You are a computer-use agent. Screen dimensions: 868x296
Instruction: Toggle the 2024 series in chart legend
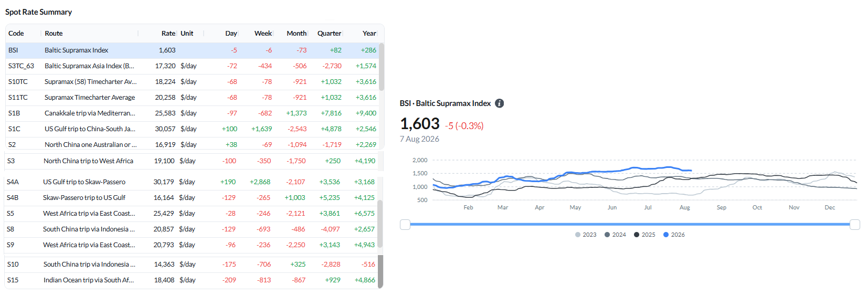click(615, 235)
